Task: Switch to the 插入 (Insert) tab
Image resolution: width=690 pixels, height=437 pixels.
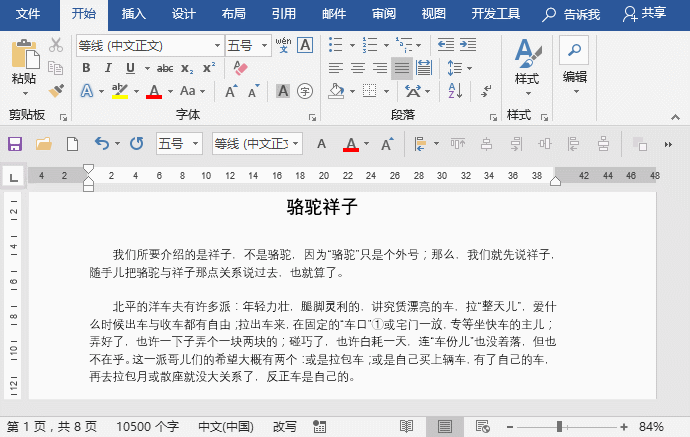Action: point(133,14)
